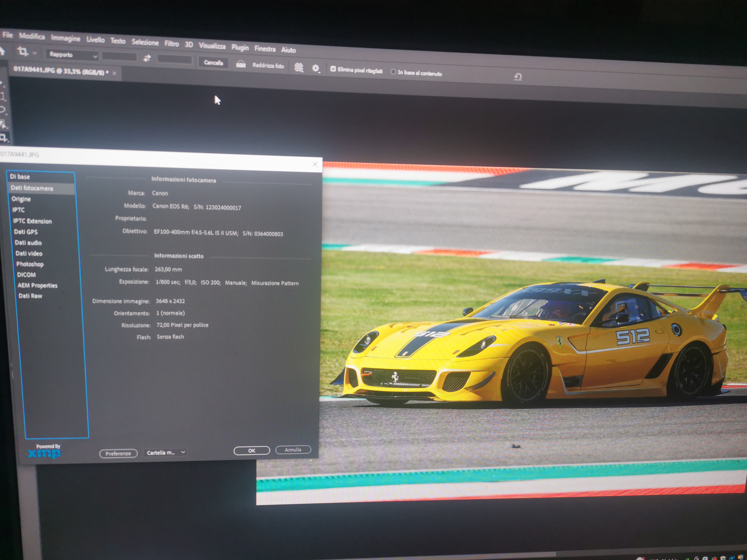Open the 3D menu
Image resolution: width=747 pixels, height=560 pixels.
189,44
